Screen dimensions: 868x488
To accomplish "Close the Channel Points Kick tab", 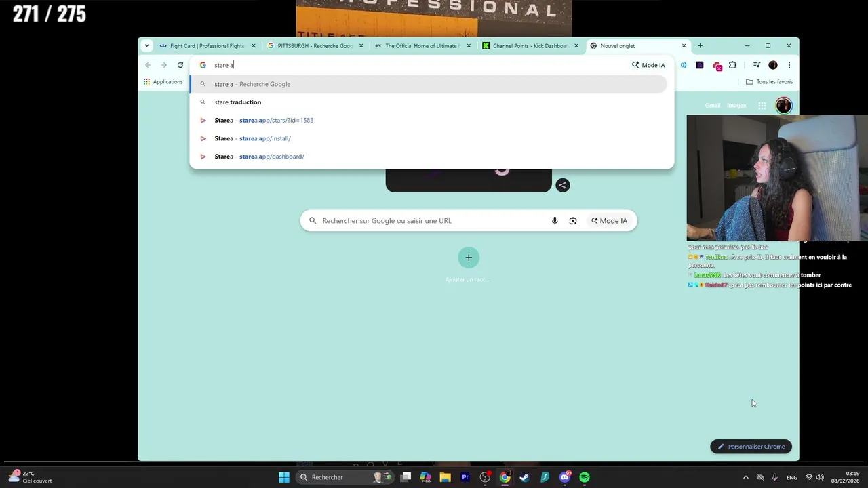I will [576, 46].
